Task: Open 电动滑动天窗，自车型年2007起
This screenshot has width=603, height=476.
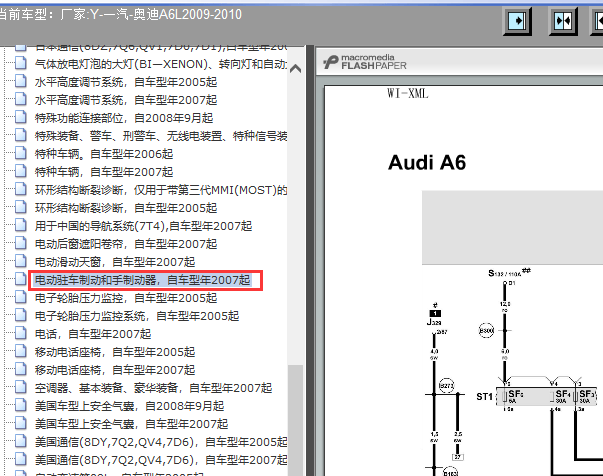Action: (115, 262)
